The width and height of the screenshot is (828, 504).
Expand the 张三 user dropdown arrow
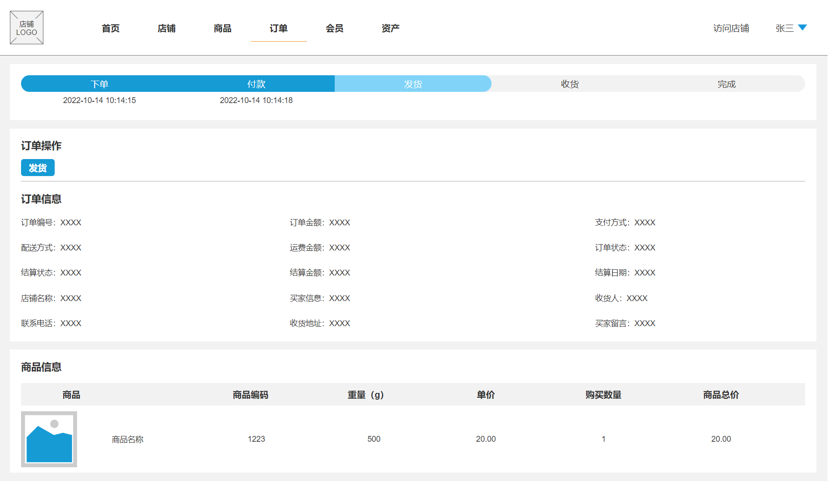coord(802,28)
